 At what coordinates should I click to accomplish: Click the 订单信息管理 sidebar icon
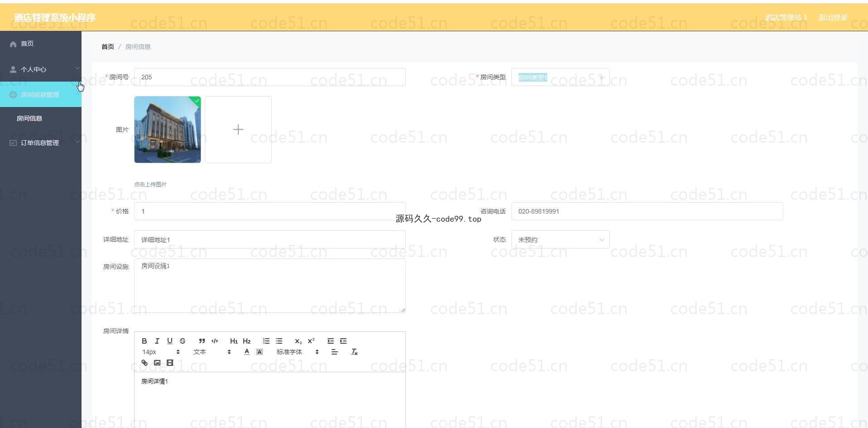[13, 143]
